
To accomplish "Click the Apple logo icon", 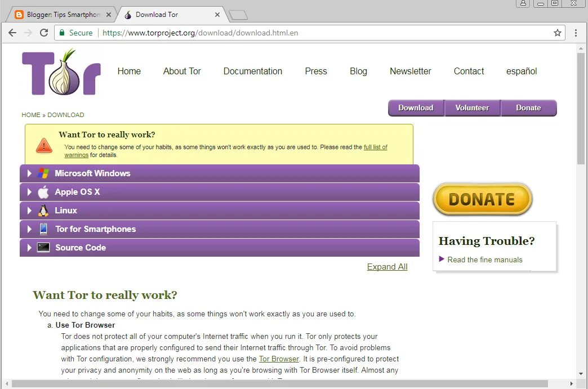I will coord(43,191).
